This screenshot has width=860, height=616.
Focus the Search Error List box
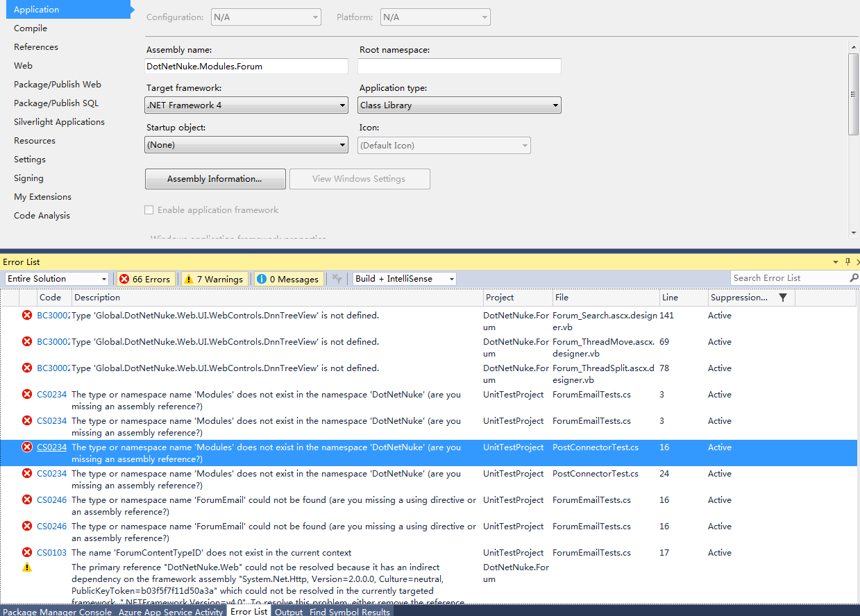(790, 278)
